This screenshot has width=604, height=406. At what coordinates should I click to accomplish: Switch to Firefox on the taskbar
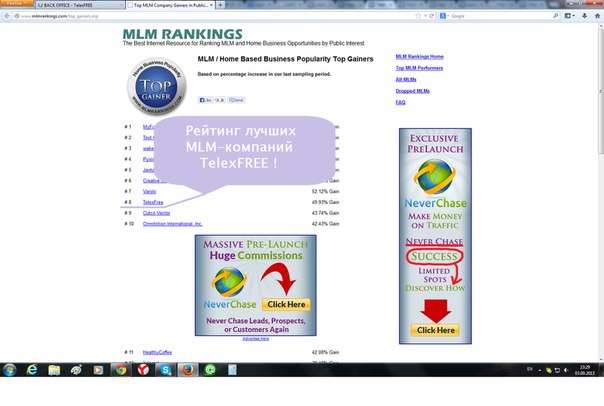pos(188,370)
